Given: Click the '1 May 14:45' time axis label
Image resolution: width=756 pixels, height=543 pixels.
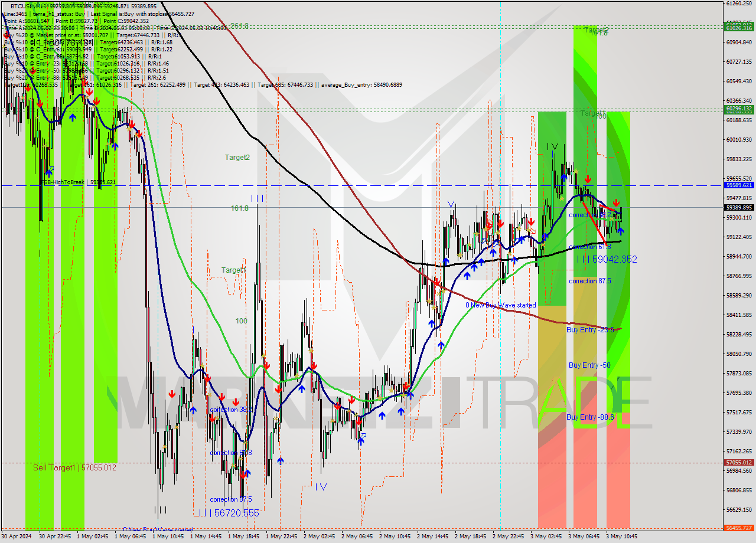Looking at the screenshot, I should click(x=206, y=537).
